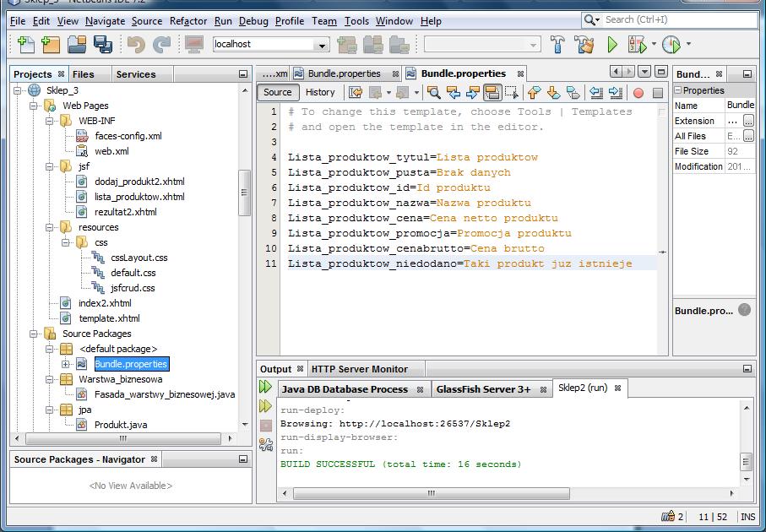
Task: Close the Sklep2 (run) output tab
Action: coord(617,388)
